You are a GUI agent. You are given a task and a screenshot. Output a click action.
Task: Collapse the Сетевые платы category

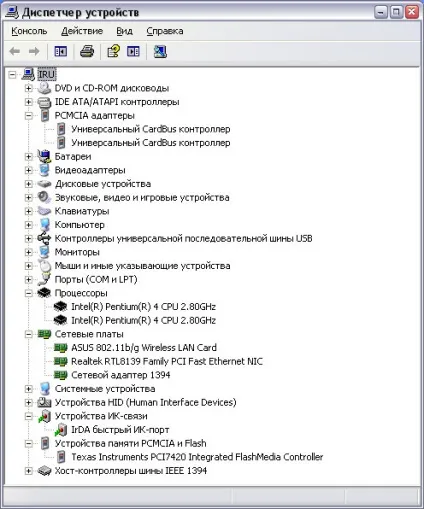pyautogui.click(x=29, y=334)
